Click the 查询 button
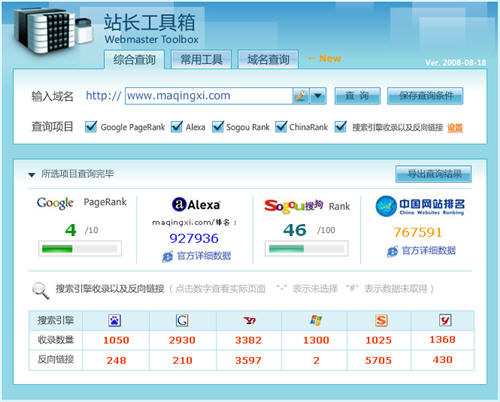This screenshot has width=500, height=402. pos(357,96)
